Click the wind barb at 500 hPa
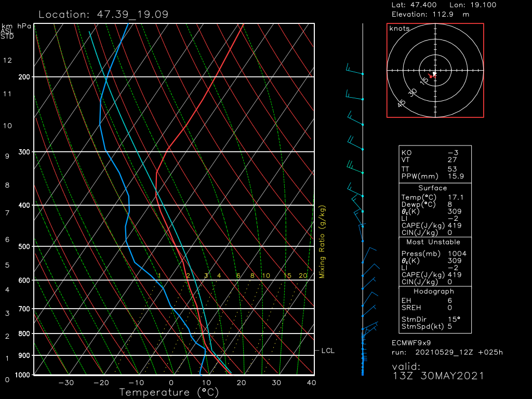The height and width of the screenshot is (399, 532). coord(368,256)
